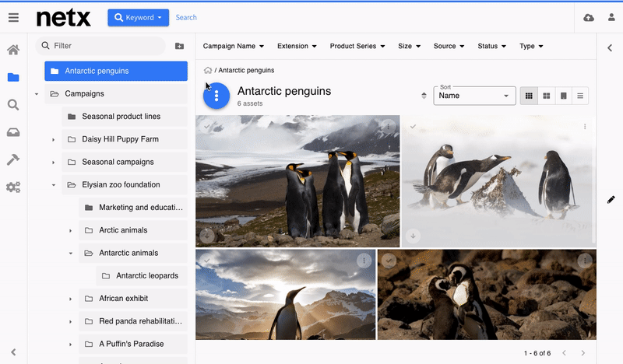Open the Search magnifier in left sidebar
Image resolution: width=623 pixels, height=364 pixels.
pos(13,105)
